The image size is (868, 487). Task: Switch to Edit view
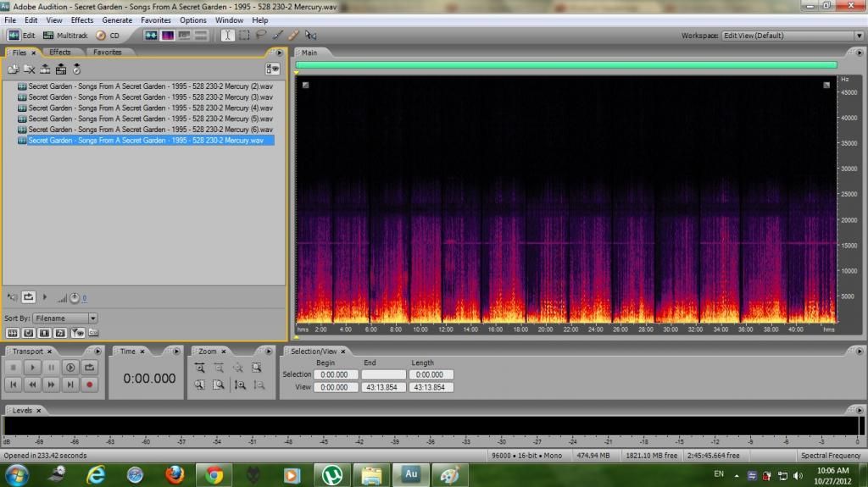coord(21,36)
